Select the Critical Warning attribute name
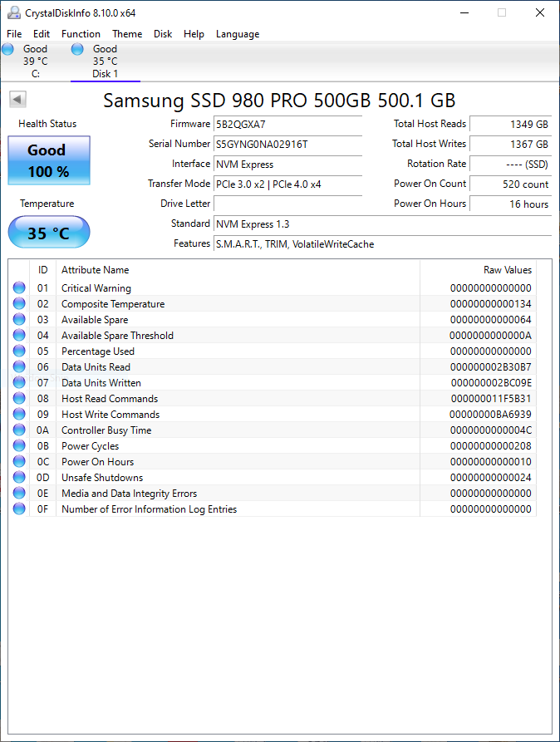560x742 pixels. (x=96, y=288)
